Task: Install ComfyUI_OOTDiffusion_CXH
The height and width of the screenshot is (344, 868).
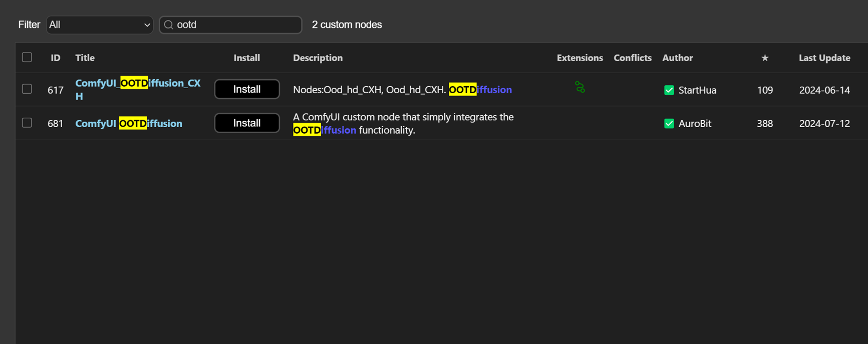Action: (x=246, y=89)
